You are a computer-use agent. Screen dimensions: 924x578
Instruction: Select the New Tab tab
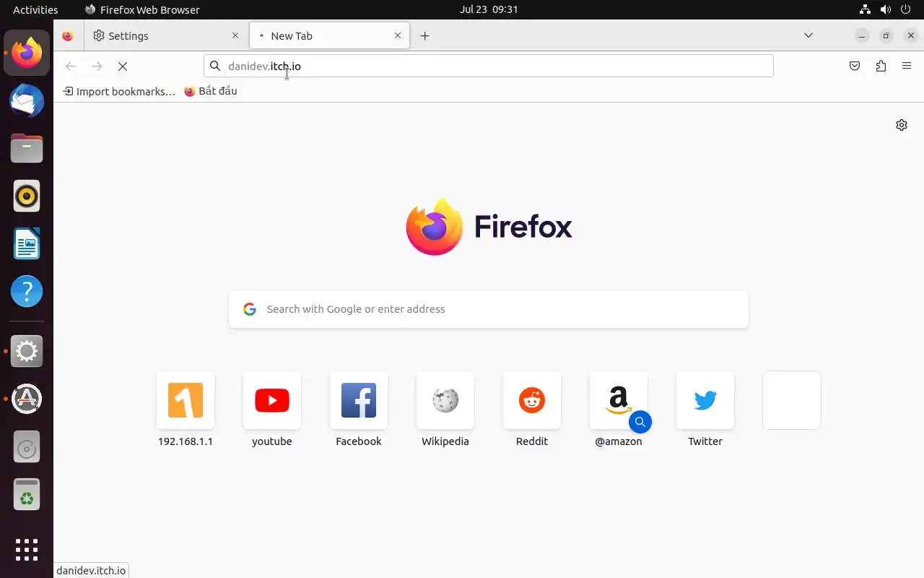pyautogui.click(x=330, y=36)
